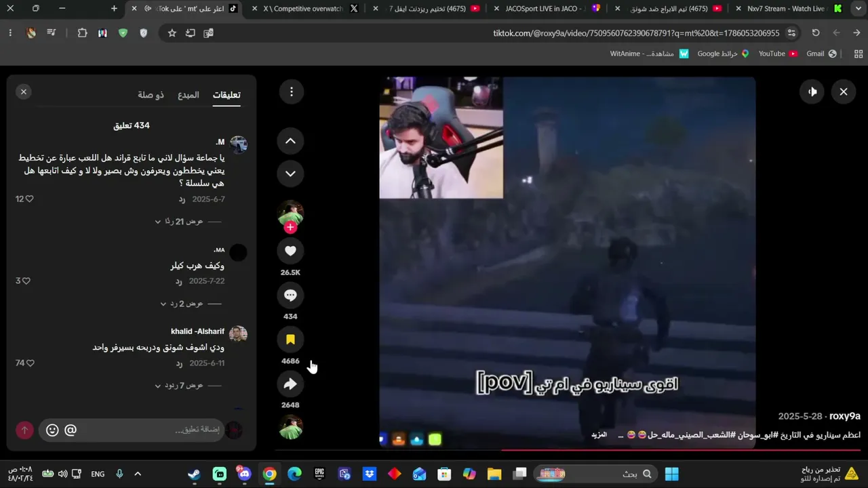Image resolution: width=868 pixels, height=488 pixels.
Task: Open Epic Games launcher from taskbar
Action: (319, 474)
